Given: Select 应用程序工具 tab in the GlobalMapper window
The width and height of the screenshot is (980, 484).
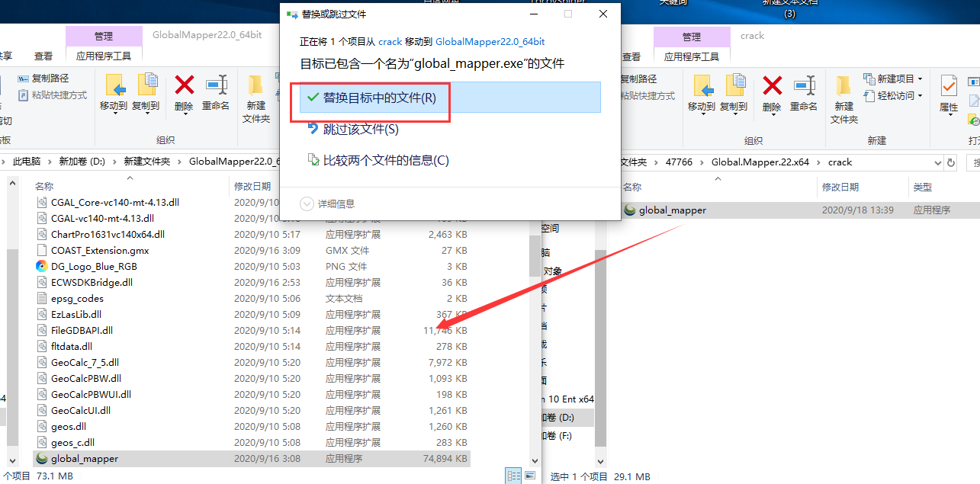Looking at the screenshot, I should pyautogui.click(x=104, y=56).
